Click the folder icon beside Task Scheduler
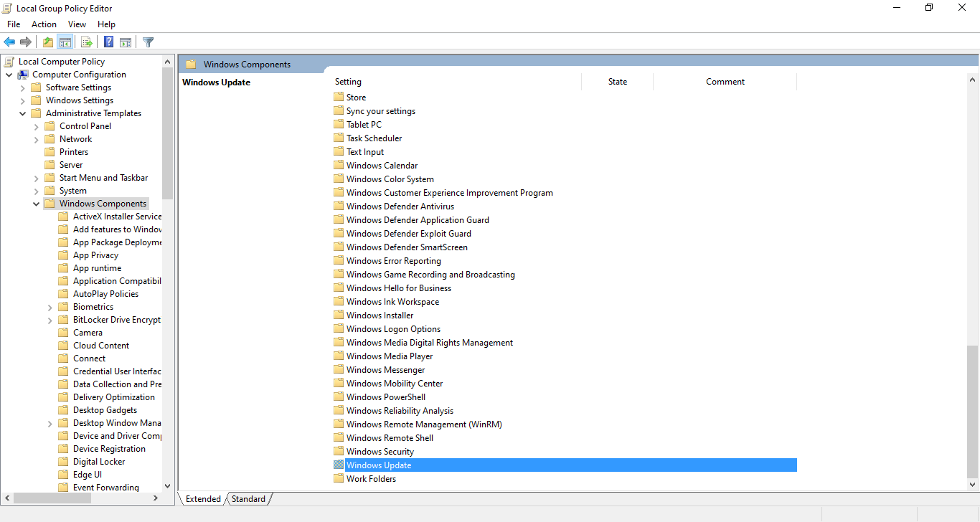The height and width of the screenshot is (522, 980). click(339, 138)
